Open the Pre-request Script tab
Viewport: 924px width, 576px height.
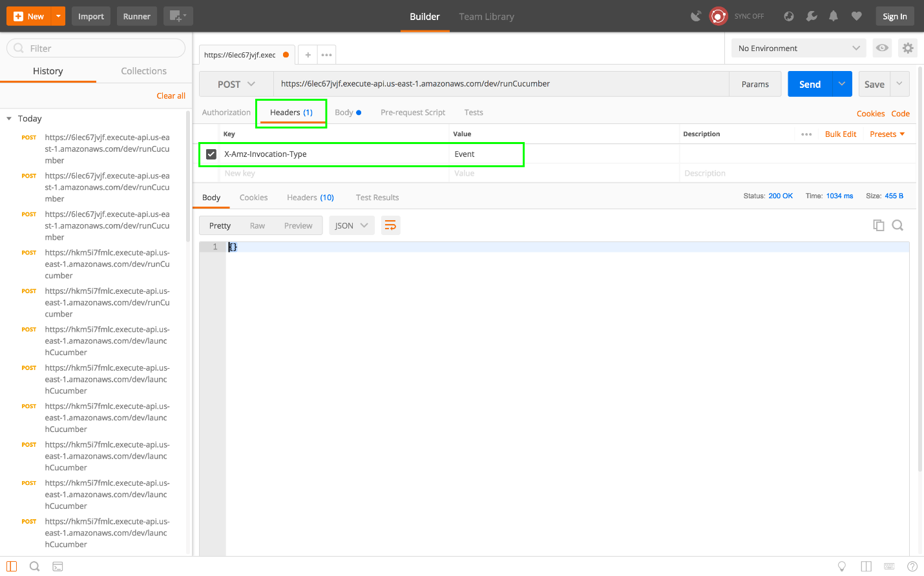[x=413, y=112]
